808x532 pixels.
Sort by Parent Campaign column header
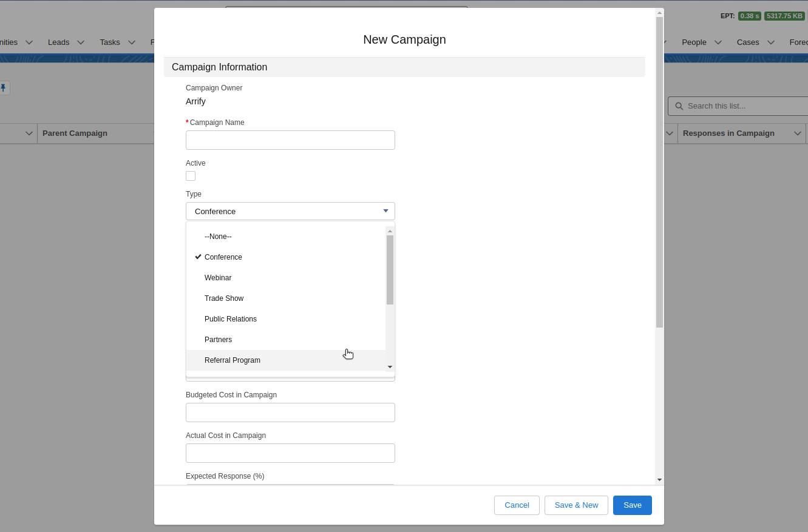[75, 133]
